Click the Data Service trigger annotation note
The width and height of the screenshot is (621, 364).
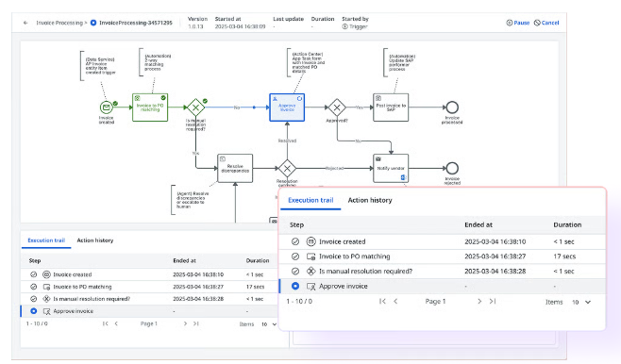point(99,66)
